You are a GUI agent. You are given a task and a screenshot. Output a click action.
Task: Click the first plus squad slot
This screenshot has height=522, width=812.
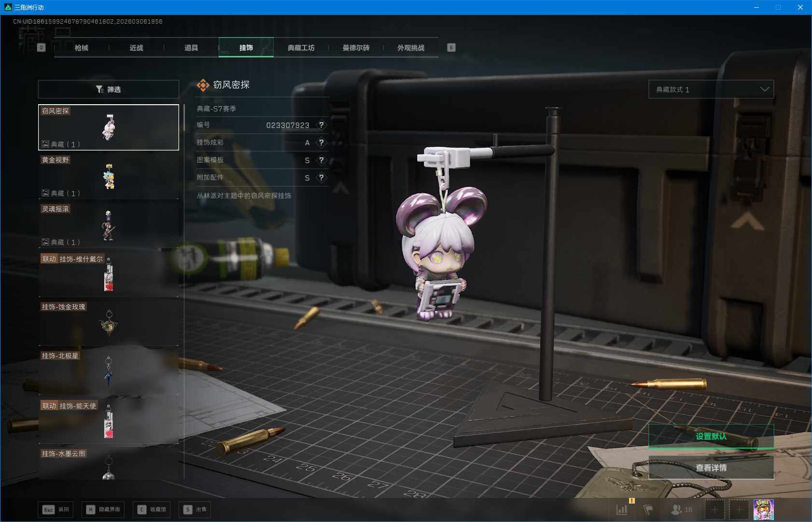tap(715, 510)
